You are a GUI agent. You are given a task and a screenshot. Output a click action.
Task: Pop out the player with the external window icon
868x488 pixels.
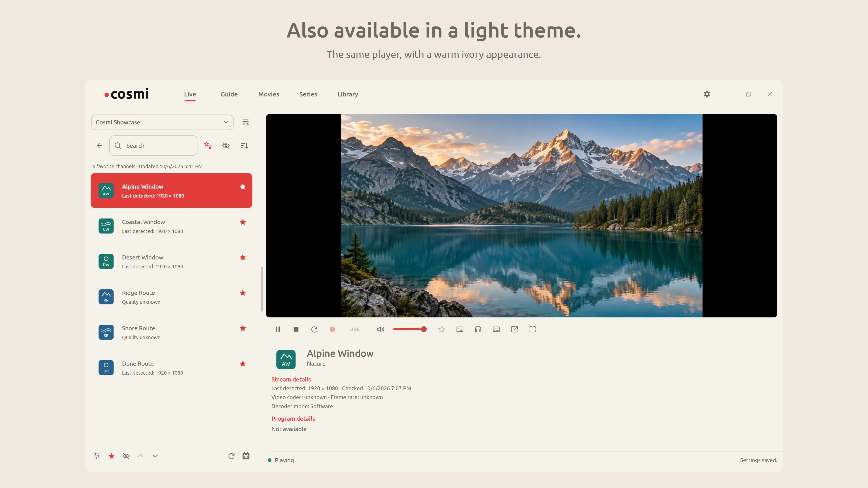click(514, 329)
